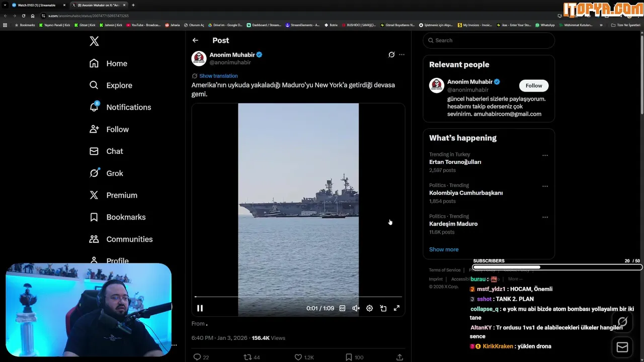Click Show translation link

(218, 76)
